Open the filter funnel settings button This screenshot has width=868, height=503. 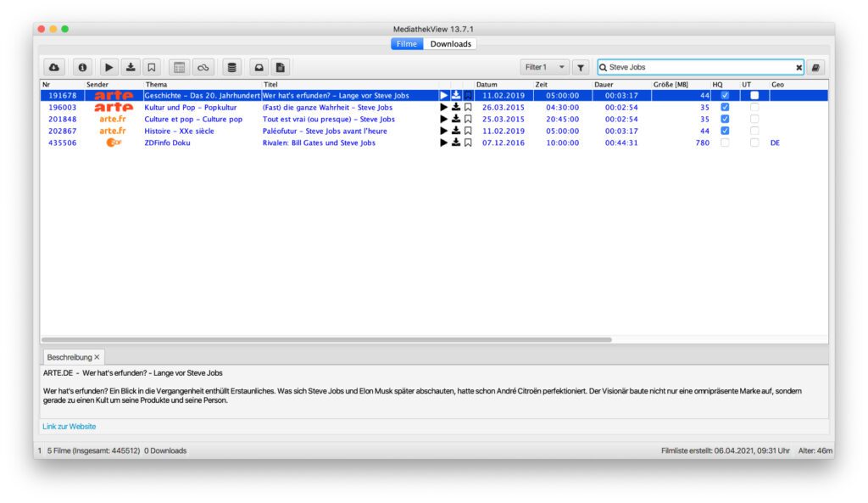pyautogui.click(x=581, y=67)
